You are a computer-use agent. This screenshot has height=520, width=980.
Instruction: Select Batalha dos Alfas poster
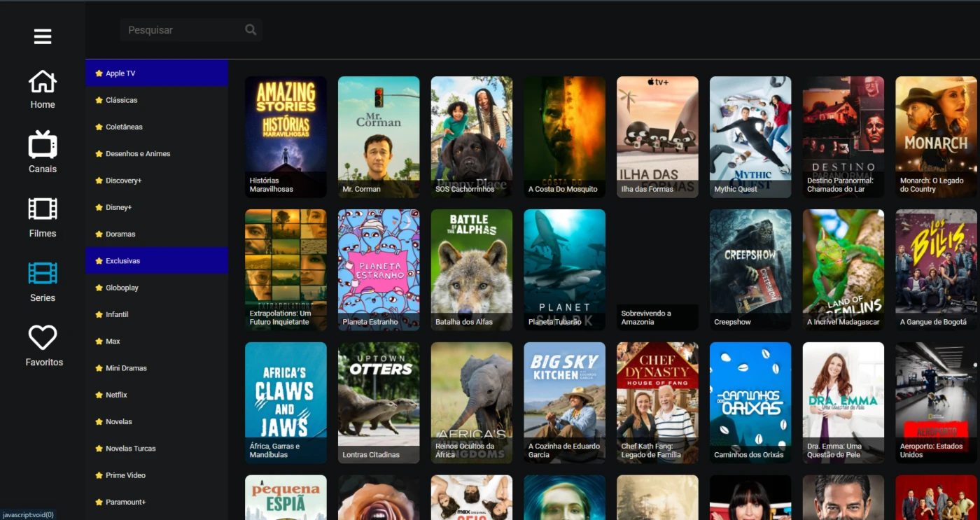tap(472, 269)
